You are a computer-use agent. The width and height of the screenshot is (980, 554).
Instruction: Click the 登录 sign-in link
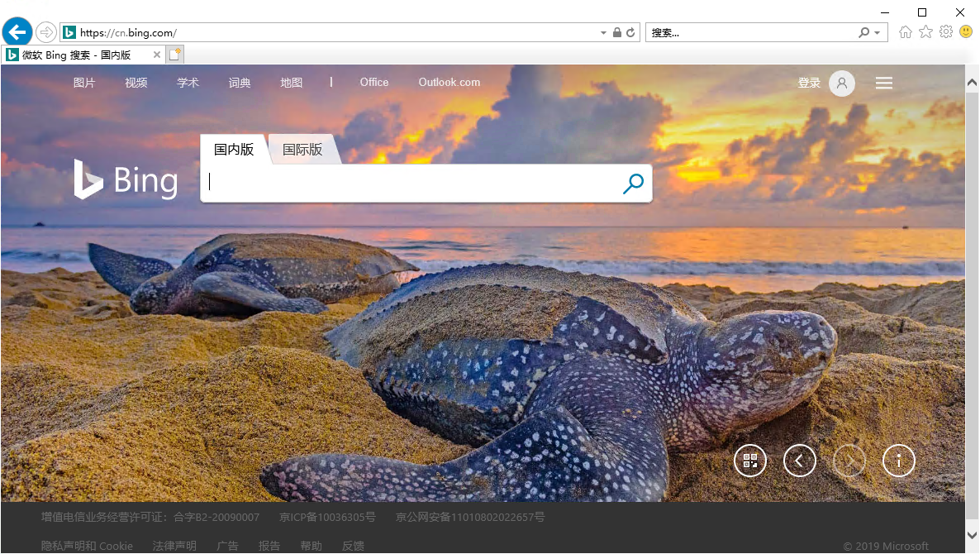[x=809, y=84]
